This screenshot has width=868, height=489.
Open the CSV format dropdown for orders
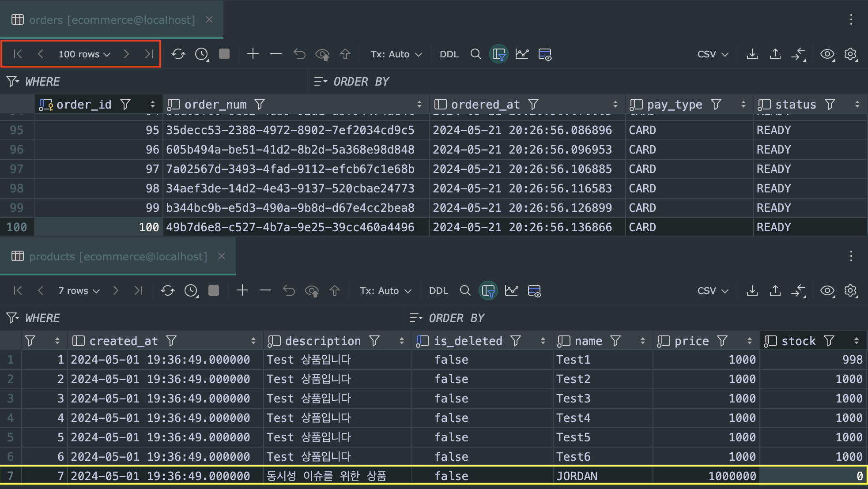click(712, 54)
